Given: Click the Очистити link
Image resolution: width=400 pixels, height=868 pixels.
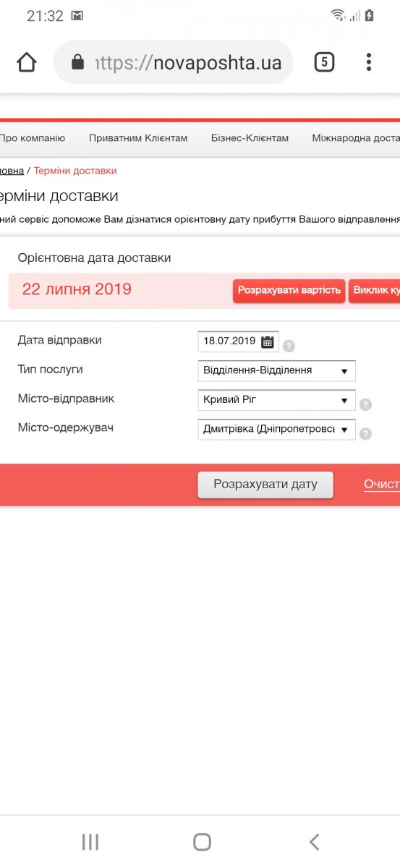Looking at the screenshot, I should point(382,485).
